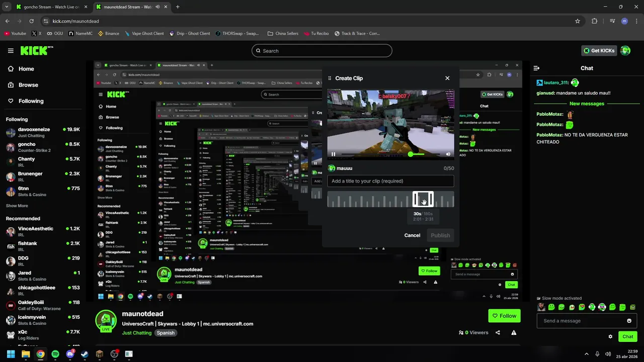Pause the clip preview playback
Viewport: 644px width, 362px height.
[333, 154]
